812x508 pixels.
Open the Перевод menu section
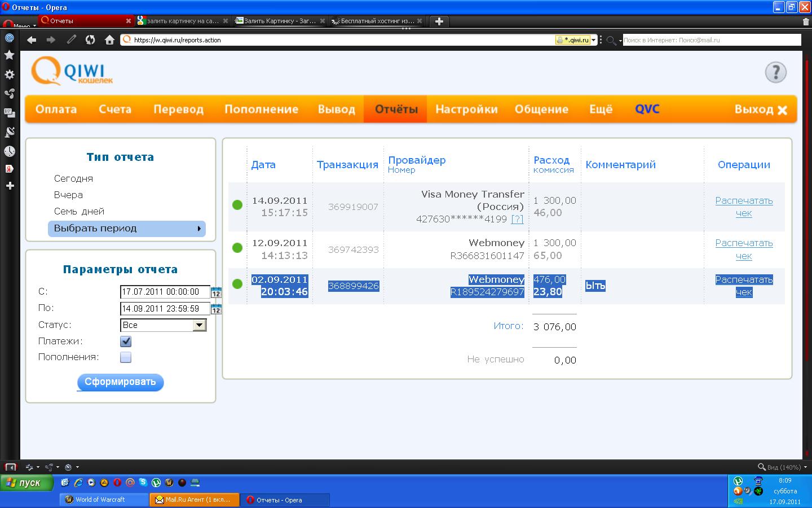point(179,110)
